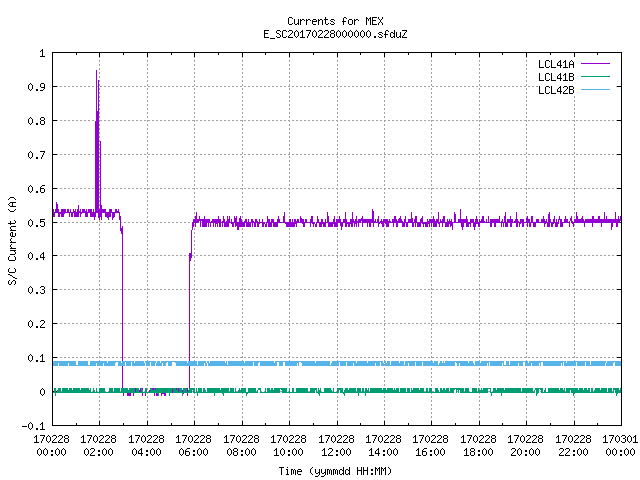Click the LCL41A spike peak near 0.95 A
Image resolution: width=640 pixels, height=480 pixels.
(x=97, y=71)
